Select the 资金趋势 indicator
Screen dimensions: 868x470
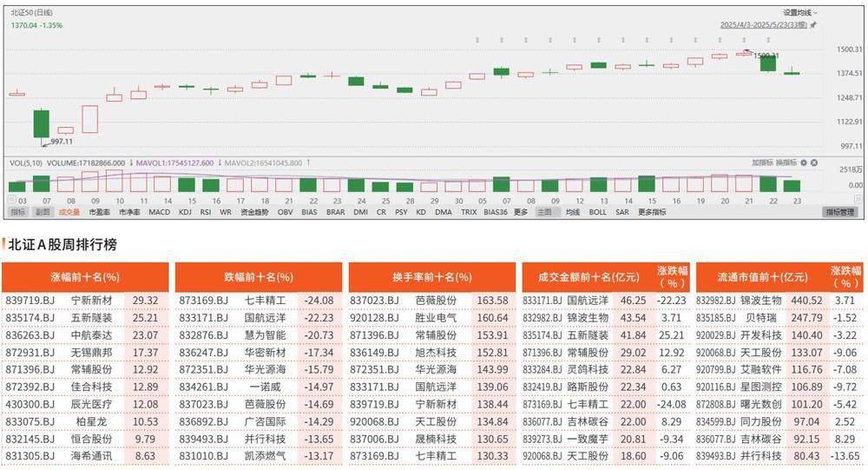254,212
